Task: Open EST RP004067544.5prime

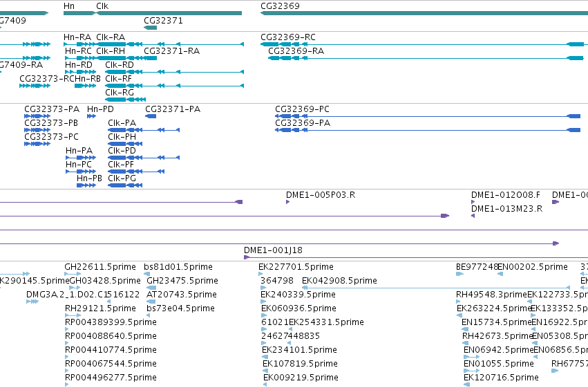Action: pos(111,364)
